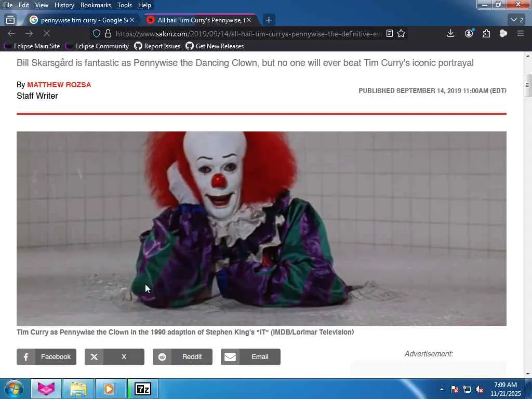Open Windows Explorer from the taskbar
Image resolution: width=532 pixels, height=399 pixels.
[x=78, y=389]
